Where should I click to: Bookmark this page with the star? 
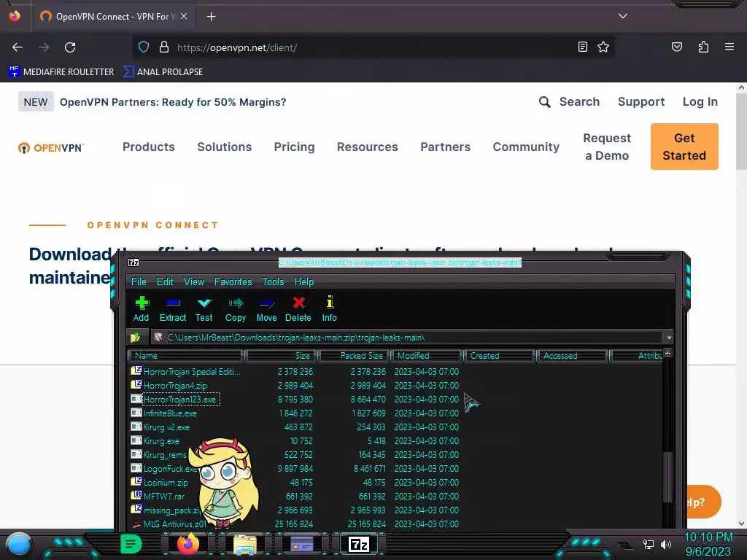(603, 47)
